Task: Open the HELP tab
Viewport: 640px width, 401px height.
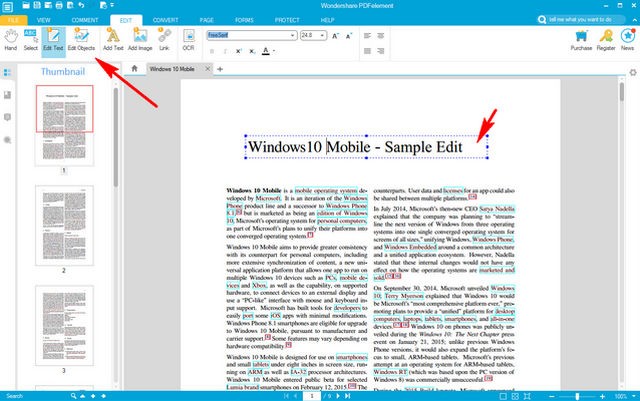Action: (327, 20)
